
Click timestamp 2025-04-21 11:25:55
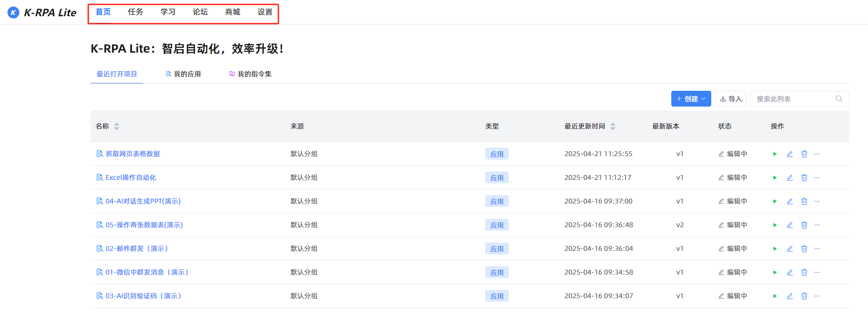click(598, 154)
